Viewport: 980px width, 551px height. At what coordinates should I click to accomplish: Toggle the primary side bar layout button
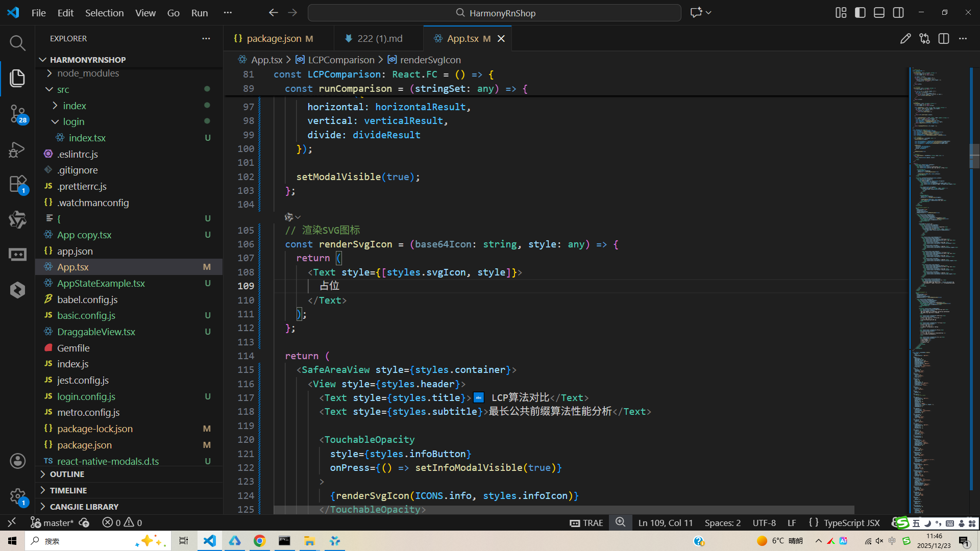tap(860, 13)
